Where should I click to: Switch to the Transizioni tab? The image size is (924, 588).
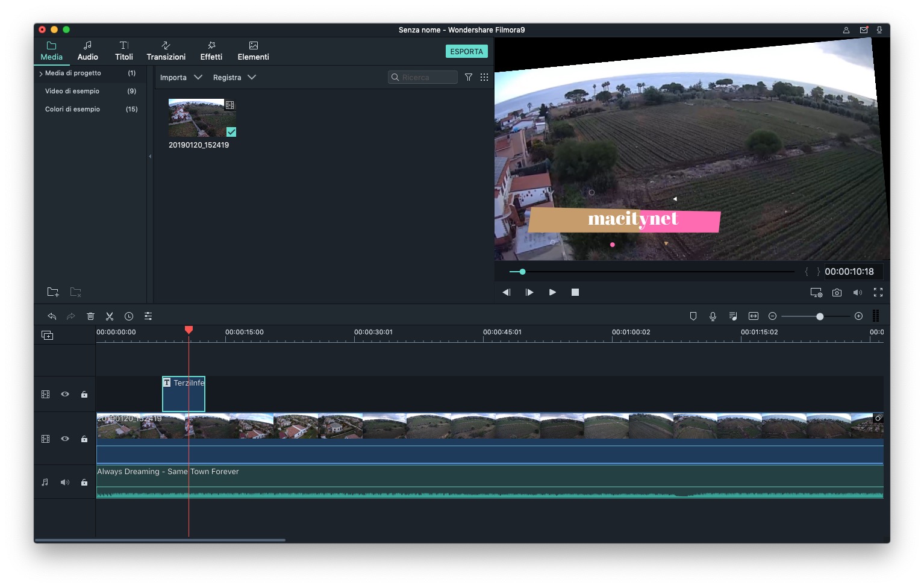click(166, 51)
